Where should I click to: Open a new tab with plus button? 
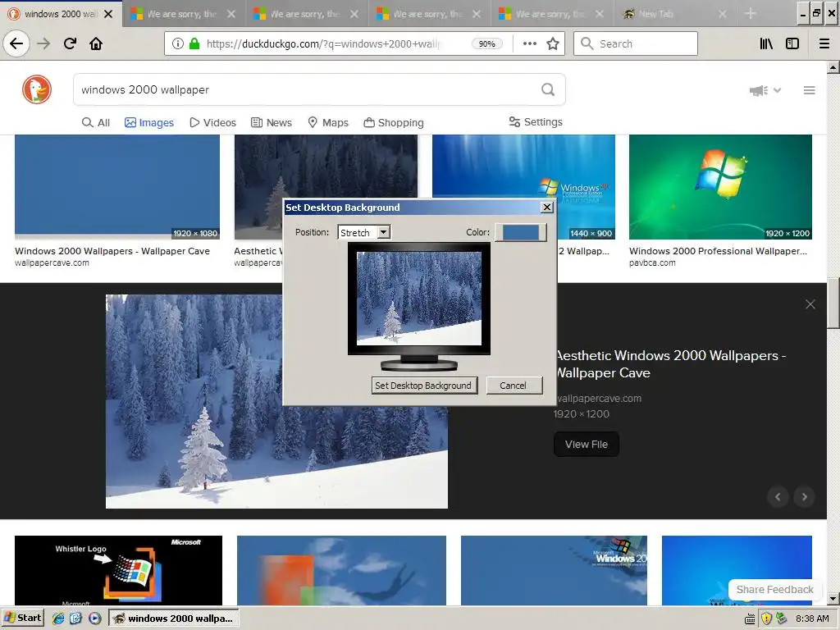751,13
